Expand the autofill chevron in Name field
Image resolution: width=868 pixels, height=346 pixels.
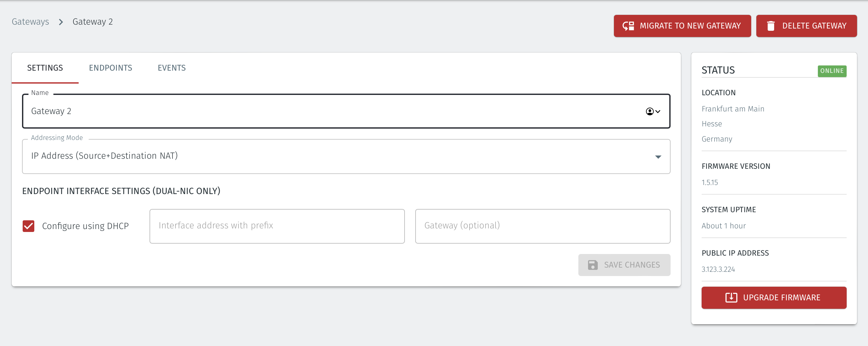(658, 111)
